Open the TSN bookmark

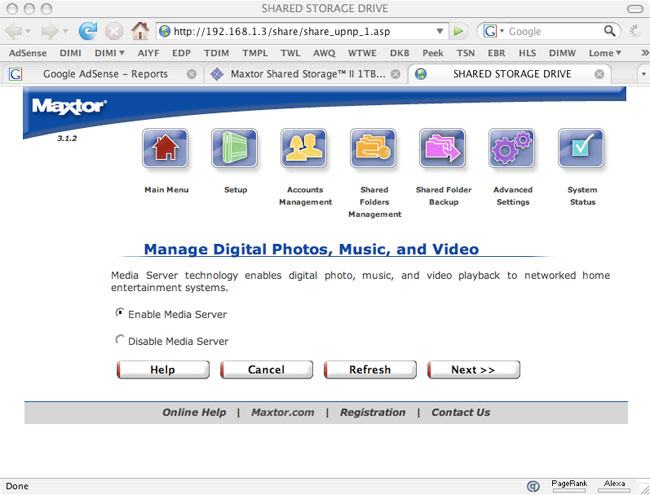pos(466,53)
